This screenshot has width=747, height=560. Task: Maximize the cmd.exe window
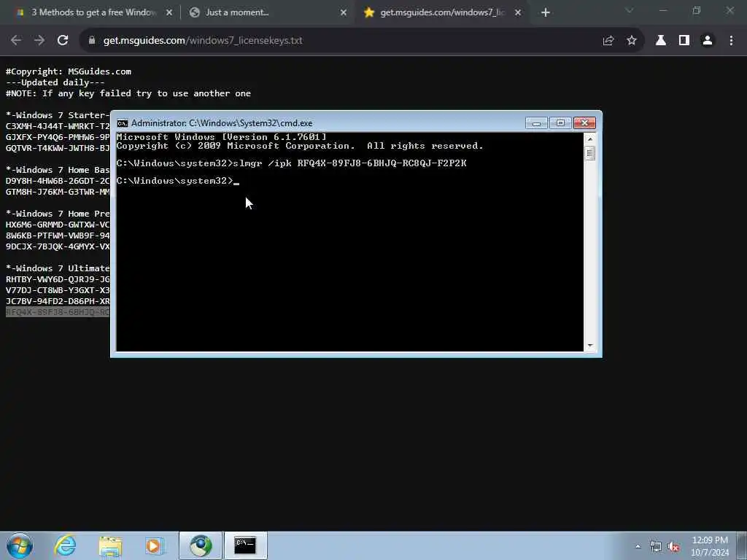click(560, 122)
